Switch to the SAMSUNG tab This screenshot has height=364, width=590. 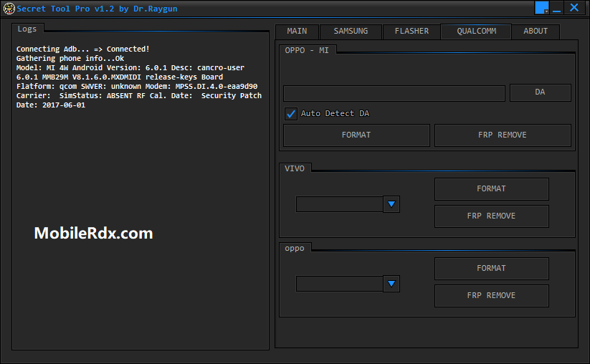tap(351, 32)
